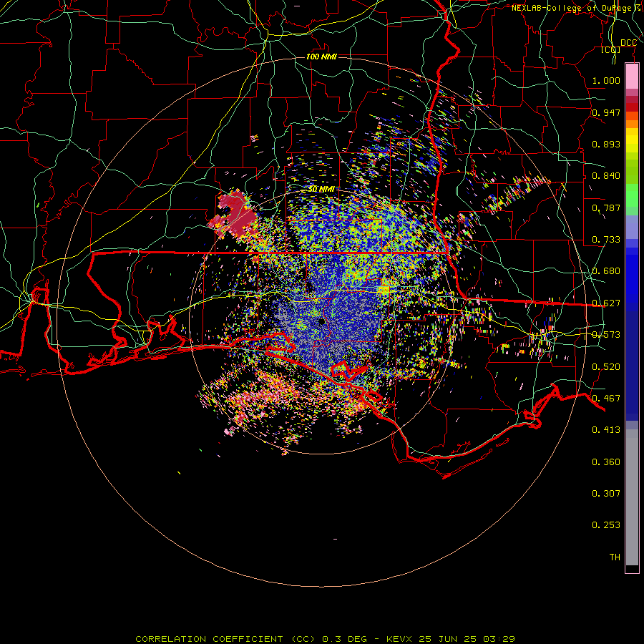Click the 100 NMI range ring label
Image resolution: width=644 pixels, height=644 pixels.
(321, 57)
